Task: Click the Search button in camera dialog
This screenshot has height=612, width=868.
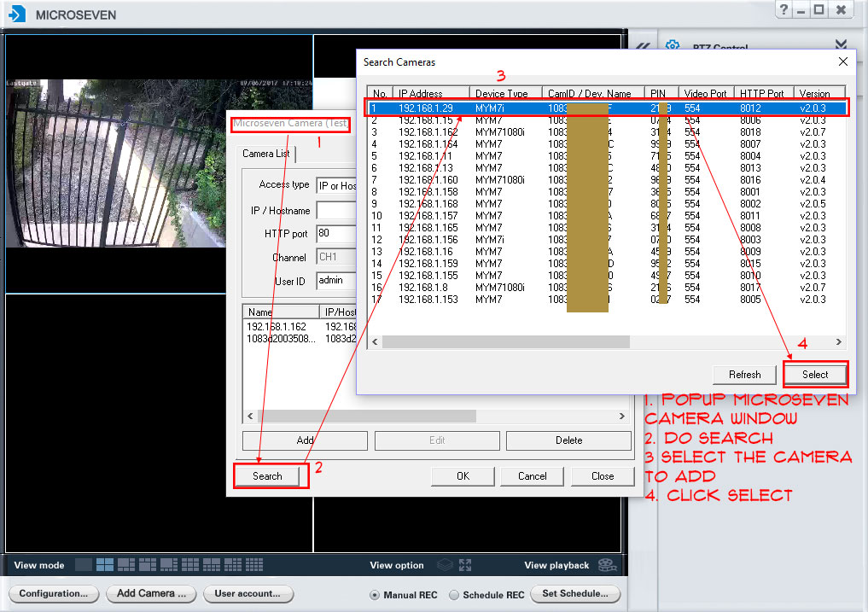Action: (x=268, y=476)
